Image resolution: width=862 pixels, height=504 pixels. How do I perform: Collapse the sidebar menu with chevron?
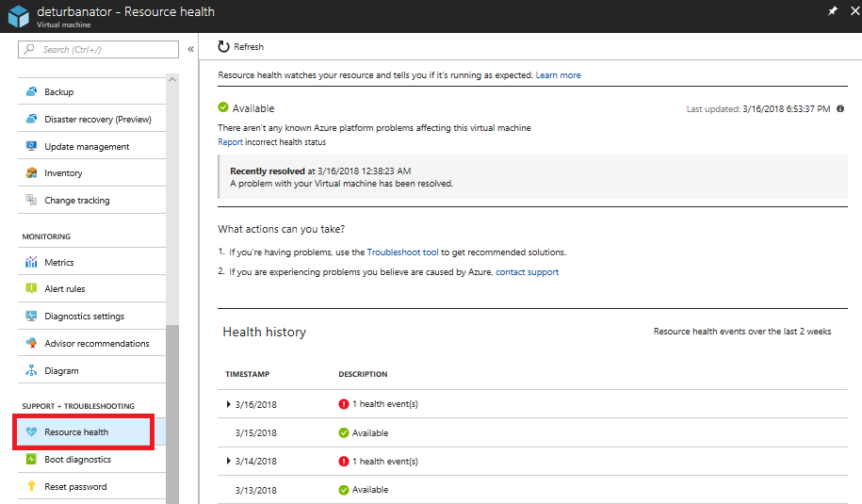(190, 49)
